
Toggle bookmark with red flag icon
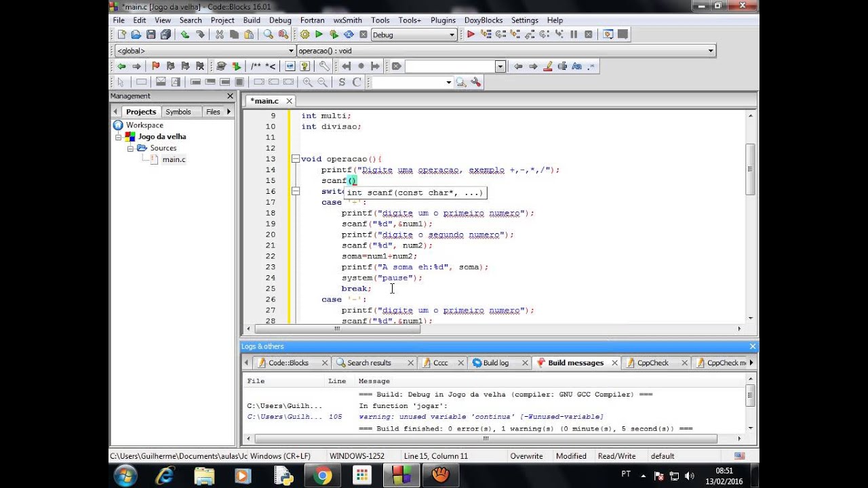tap(155, 66)
